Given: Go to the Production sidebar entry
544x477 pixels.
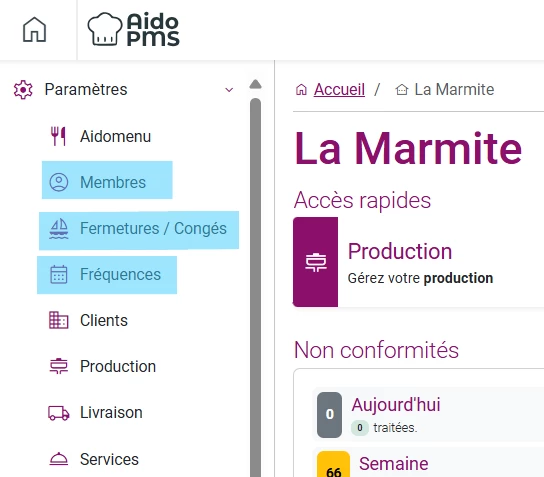Looking at the screenshot, I should 103,366.
